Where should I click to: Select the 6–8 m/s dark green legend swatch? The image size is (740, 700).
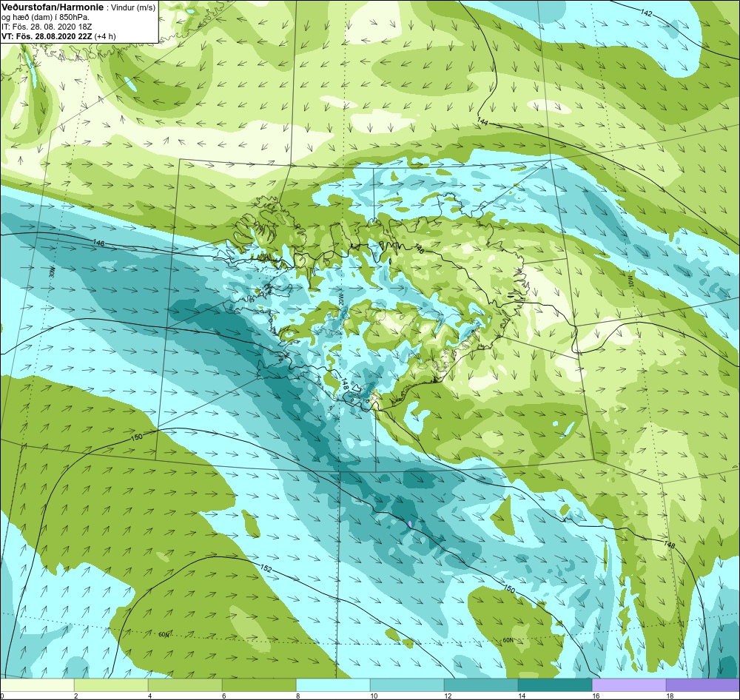259,685
